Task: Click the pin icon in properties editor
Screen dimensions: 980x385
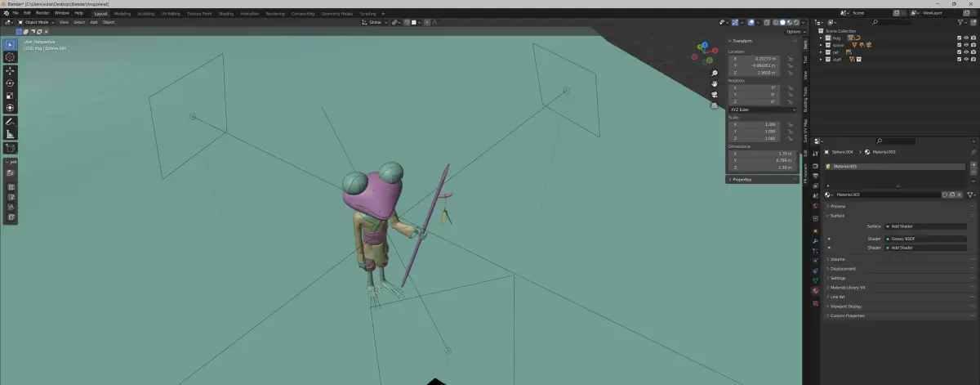Action: (x=973, y=152)
